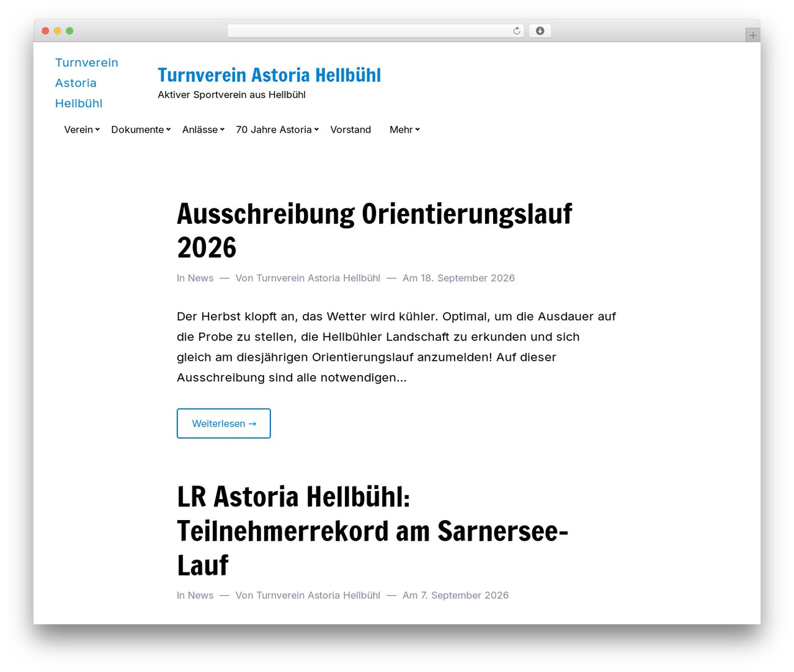Click the Turnverein Astoria Hellbühl logo link

[x=87, y=83]
